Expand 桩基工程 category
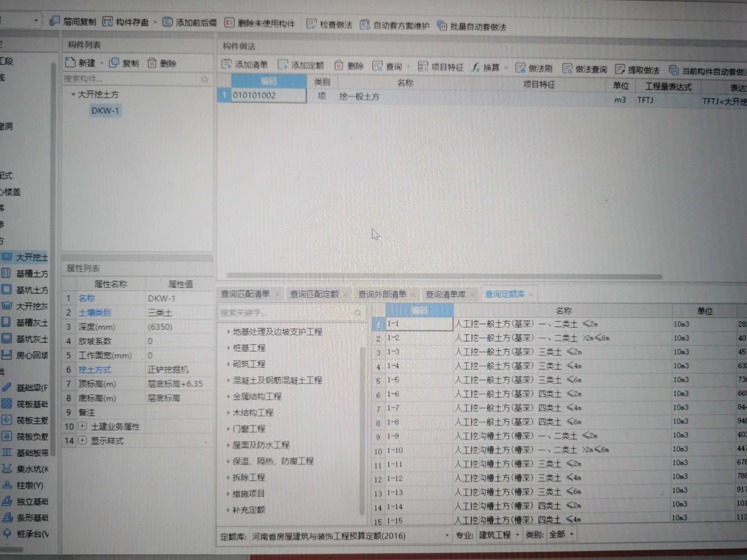This screenshot has height=560, width=747. click(228, 348)
